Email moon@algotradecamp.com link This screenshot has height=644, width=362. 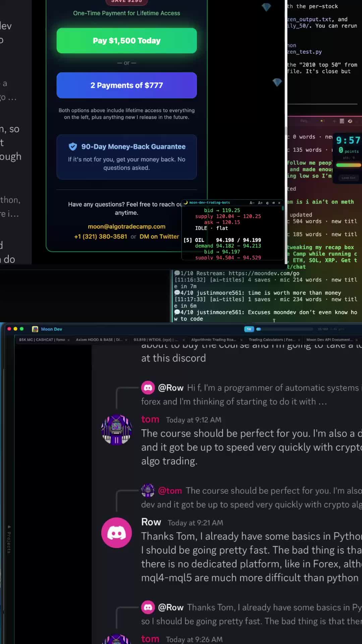point(127,226)
